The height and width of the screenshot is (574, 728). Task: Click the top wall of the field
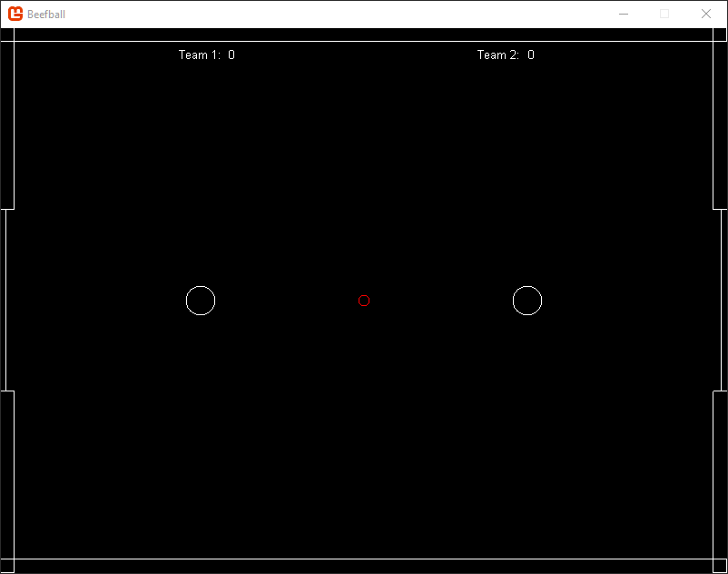(363, 35)
